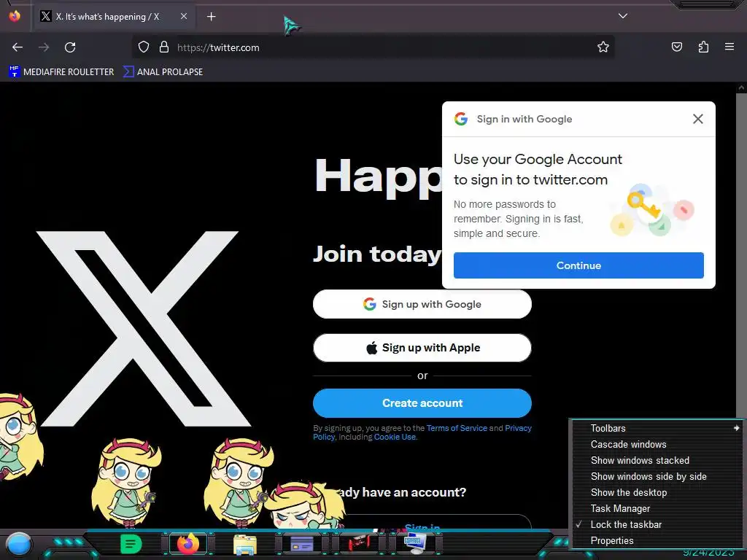
Task: Expand the Toolbars submenu
Action: coord(657,428)
